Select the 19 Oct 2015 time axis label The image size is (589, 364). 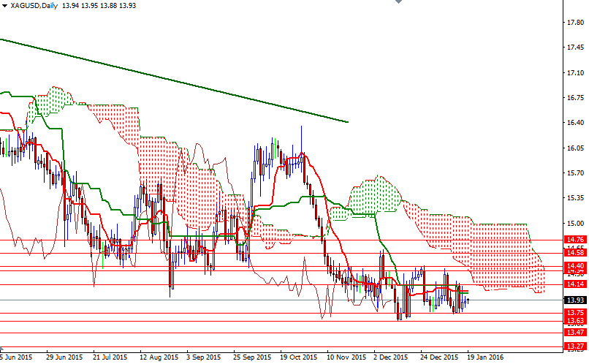(299, 357)
